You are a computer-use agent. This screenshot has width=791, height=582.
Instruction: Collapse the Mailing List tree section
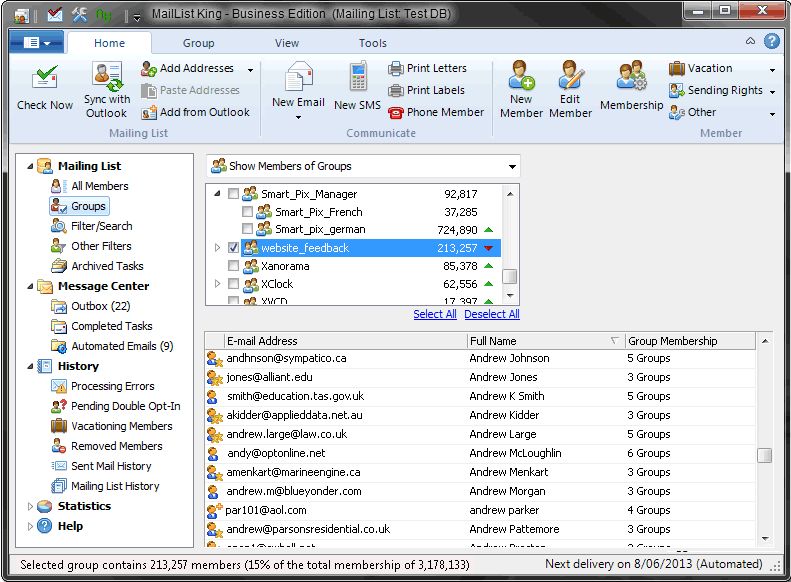[x=30, y=166]
